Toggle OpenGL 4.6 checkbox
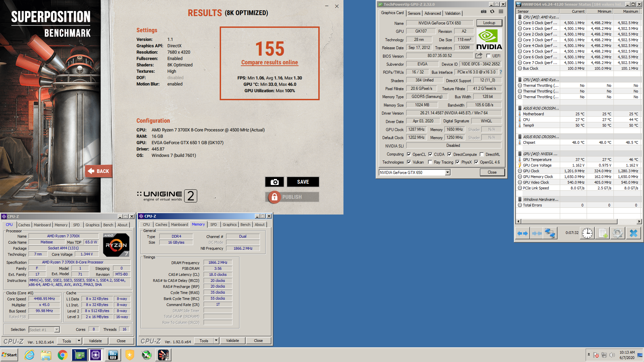Screen dimensions: 644x362 476,162
